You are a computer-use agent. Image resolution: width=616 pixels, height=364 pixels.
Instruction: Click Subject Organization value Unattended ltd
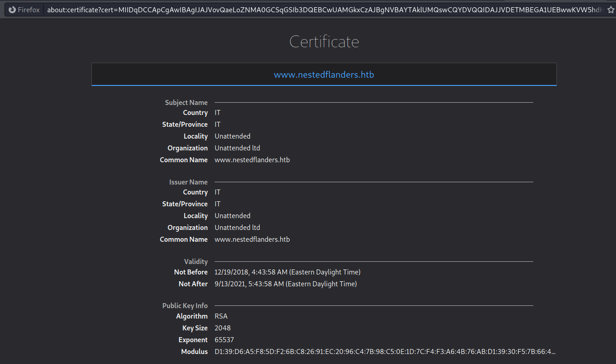tap(237, 148)
